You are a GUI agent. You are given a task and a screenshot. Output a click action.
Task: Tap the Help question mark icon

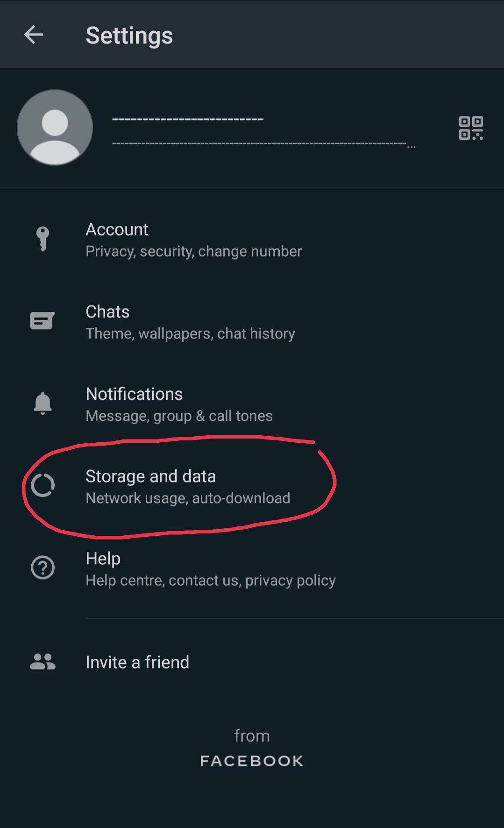(43, 568)
